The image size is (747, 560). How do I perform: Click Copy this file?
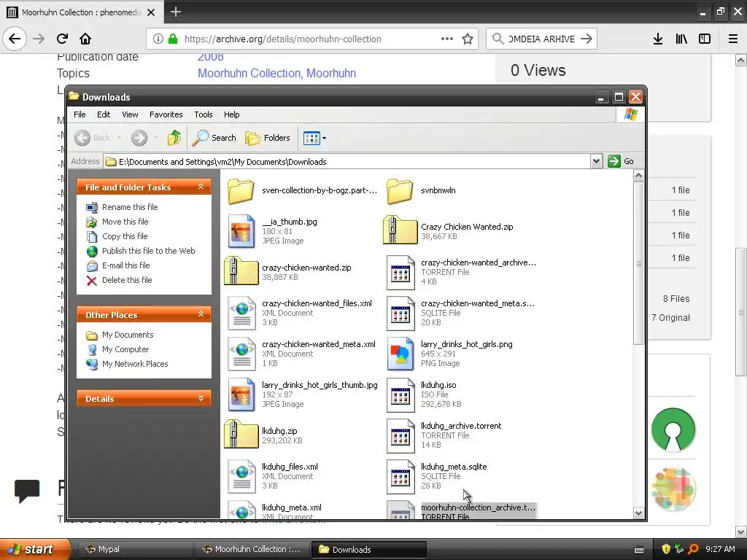pos(125,236)
